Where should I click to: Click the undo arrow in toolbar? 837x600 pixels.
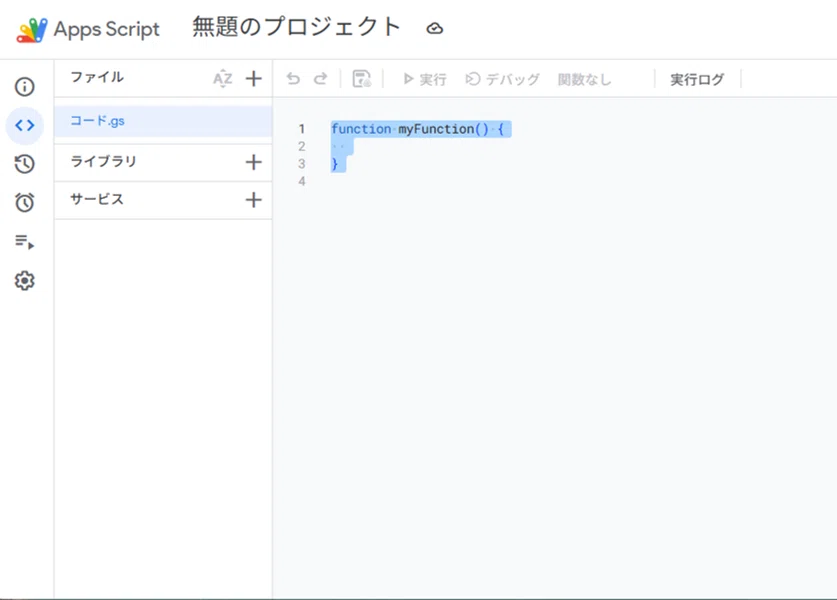coord(293,79)
